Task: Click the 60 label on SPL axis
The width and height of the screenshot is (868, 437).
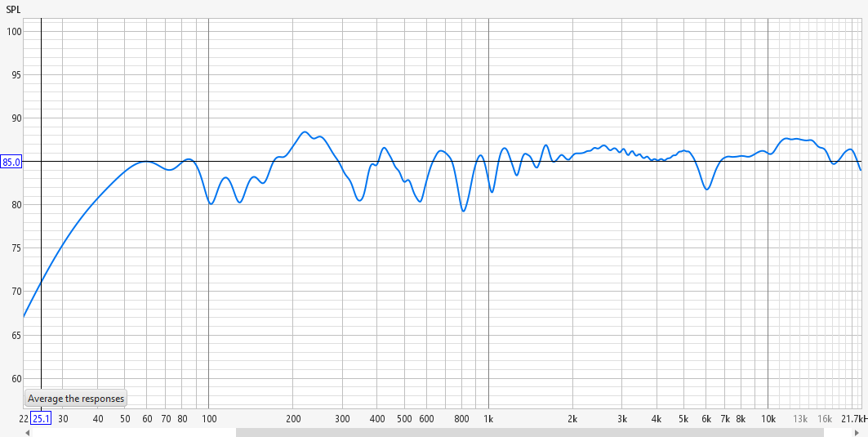Action: 16,379
